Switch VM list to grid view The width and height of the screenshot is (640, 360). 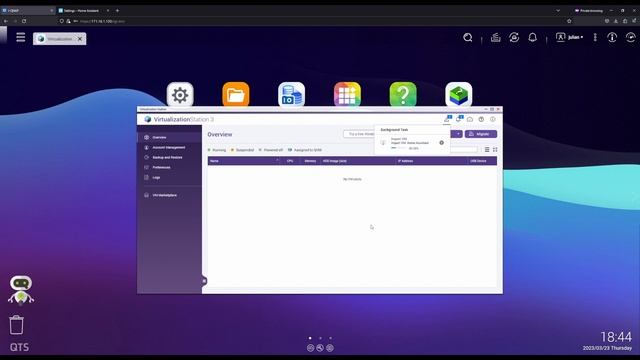495,150
